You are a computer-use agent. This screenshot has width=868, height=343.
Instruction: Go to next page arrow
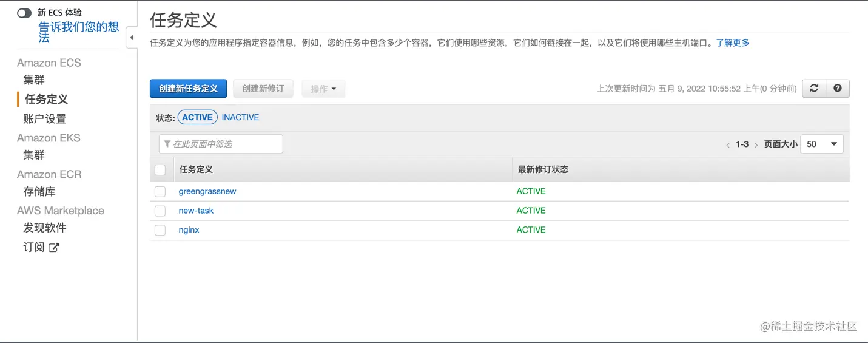tap(756, 145)
